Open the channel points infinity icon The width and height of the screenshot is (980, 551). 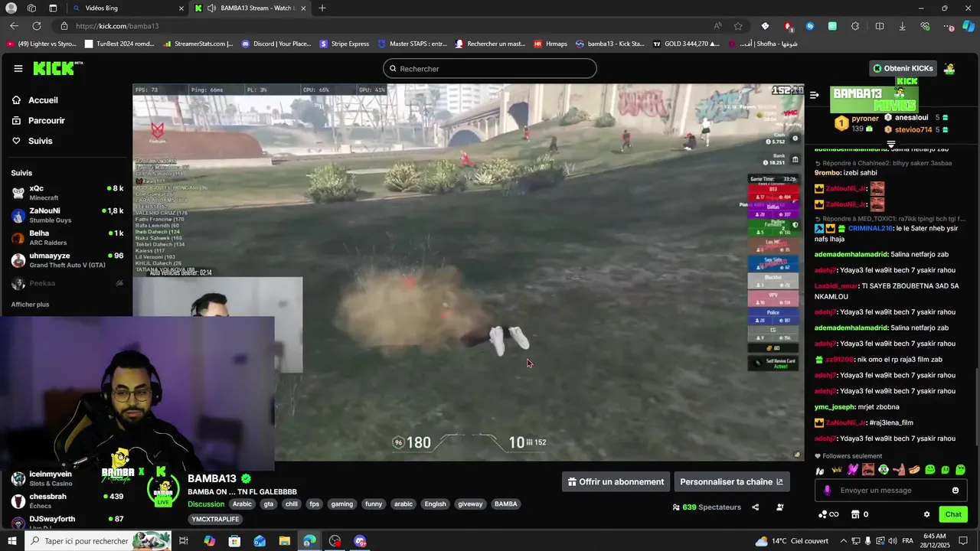click(828, 514)
